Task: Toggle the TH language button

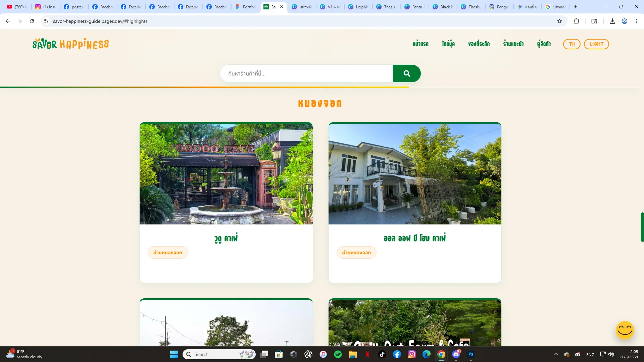Action: [572, 44]
